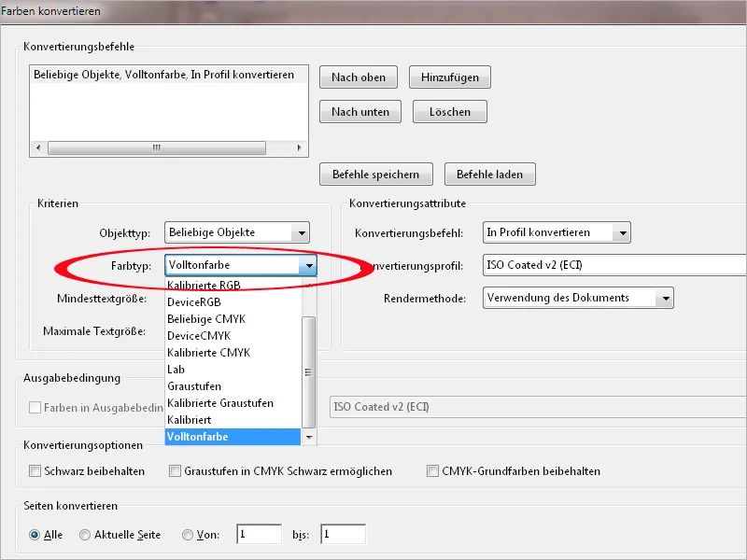Screen dimensions: 747x560
Task: Select the "Aktuelle Seite" radio button
Action: (85, 535)
